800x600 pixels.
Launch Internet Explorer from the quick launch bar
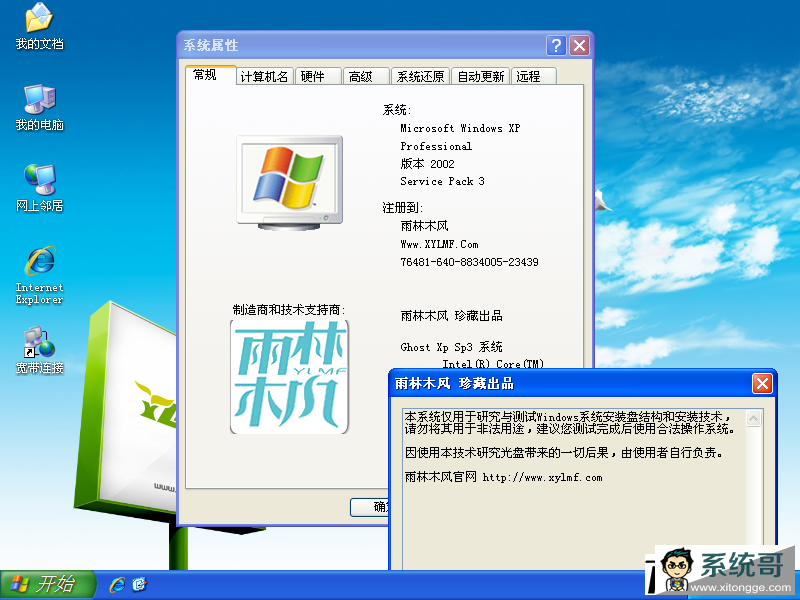tap(117, 584)
